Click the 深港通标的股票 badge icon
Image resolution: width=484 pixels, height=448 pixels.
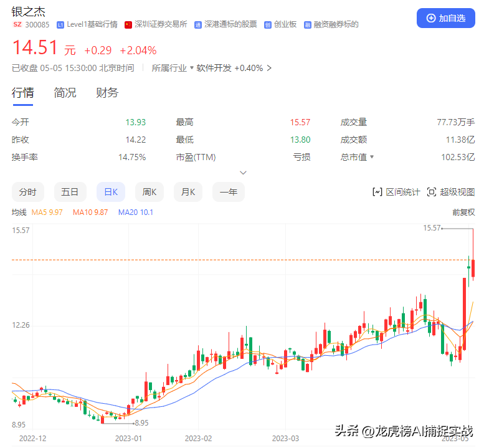tap(198, 25)
